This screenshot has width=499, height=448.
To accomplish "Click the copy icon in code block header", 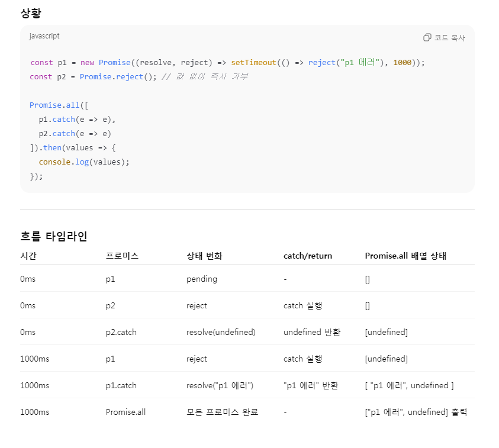I will [x=427, y=37].
